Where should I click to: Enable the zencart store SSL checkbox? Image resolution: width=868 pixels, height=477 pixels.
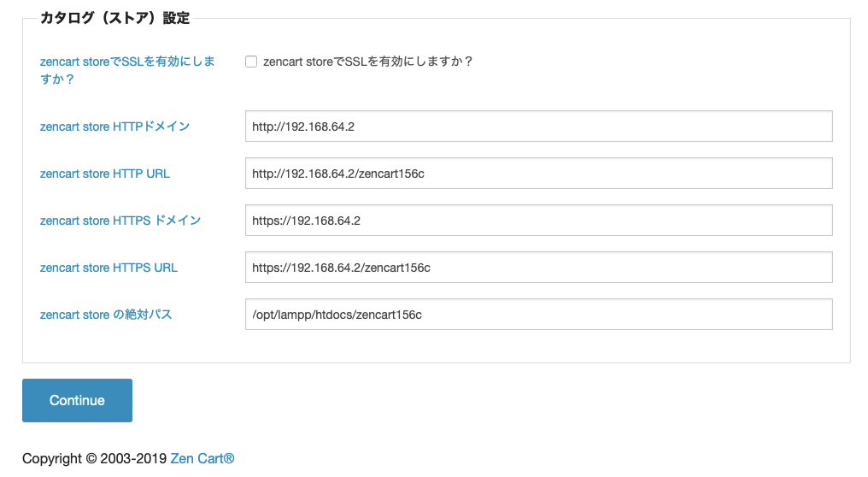(251, 62)
